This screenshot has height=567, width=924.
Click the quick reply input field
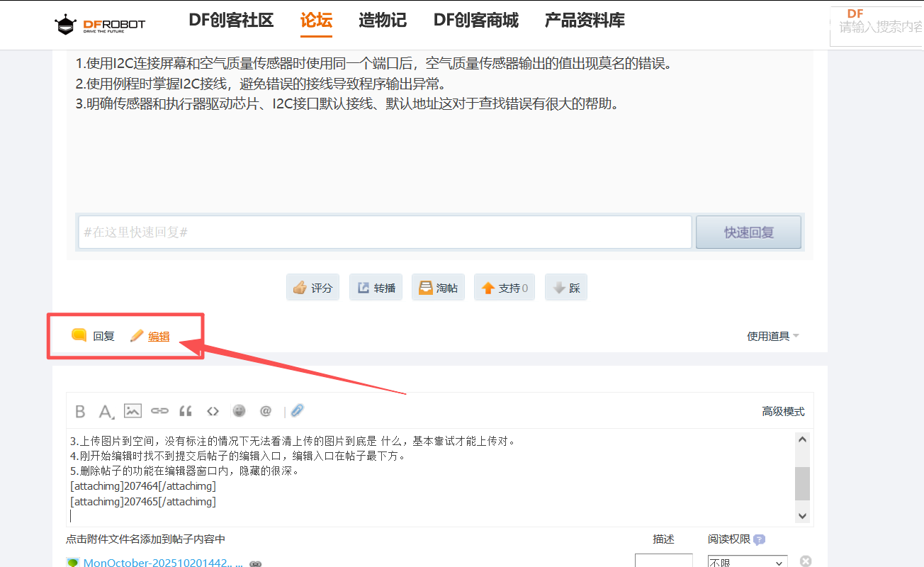pos(385,232)
